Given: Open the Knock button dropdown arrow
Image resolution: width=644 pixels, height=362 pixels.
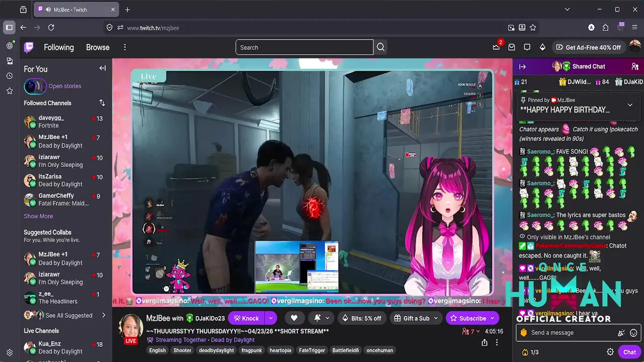Looking at the screenshot, I should [x=271, y=318].
